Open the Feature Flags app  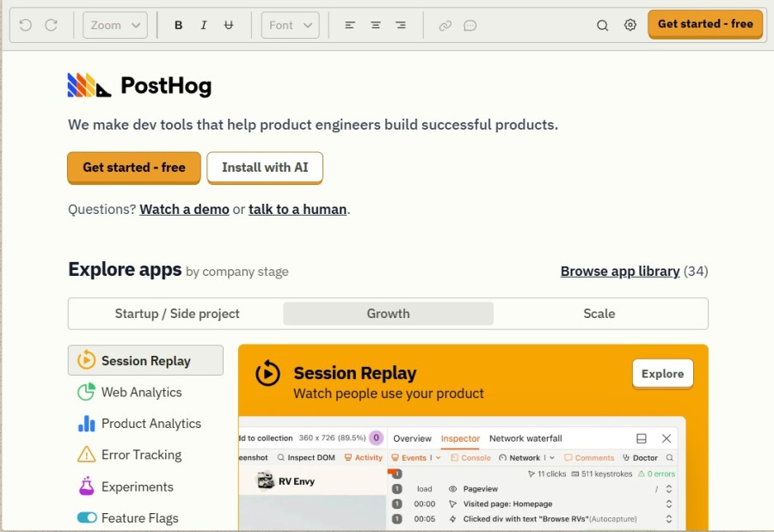point(142,517)
